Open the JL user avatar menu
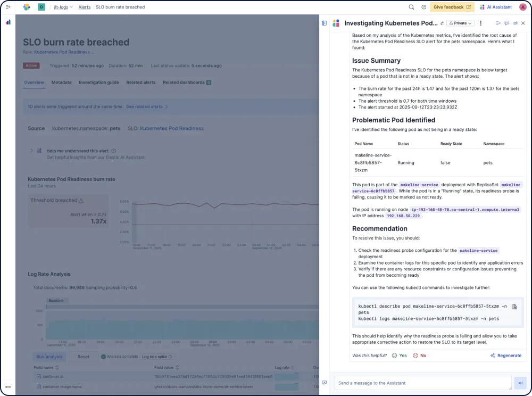The width and height of the screenshot is (532, 396). click(523, 7)
